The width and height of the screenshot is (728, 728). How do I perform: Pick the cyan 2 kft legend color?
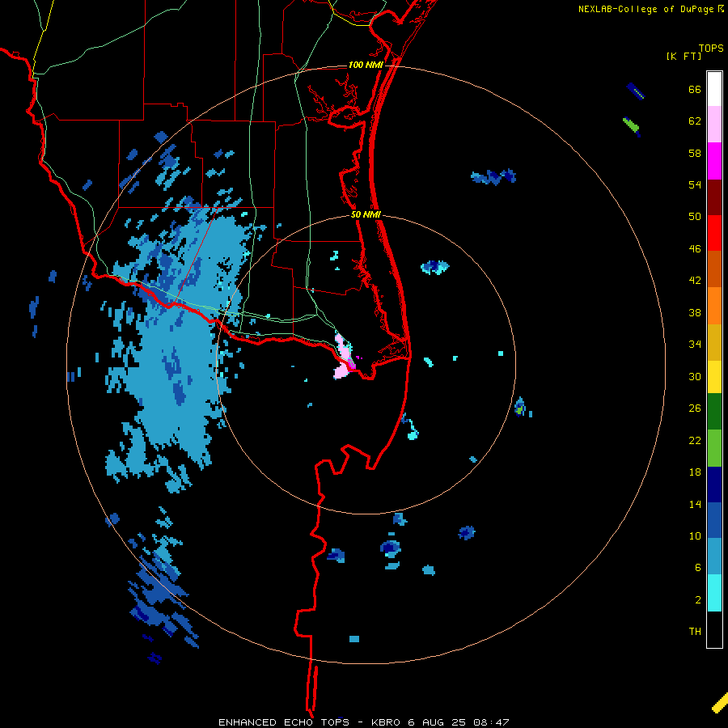[714, 593]
